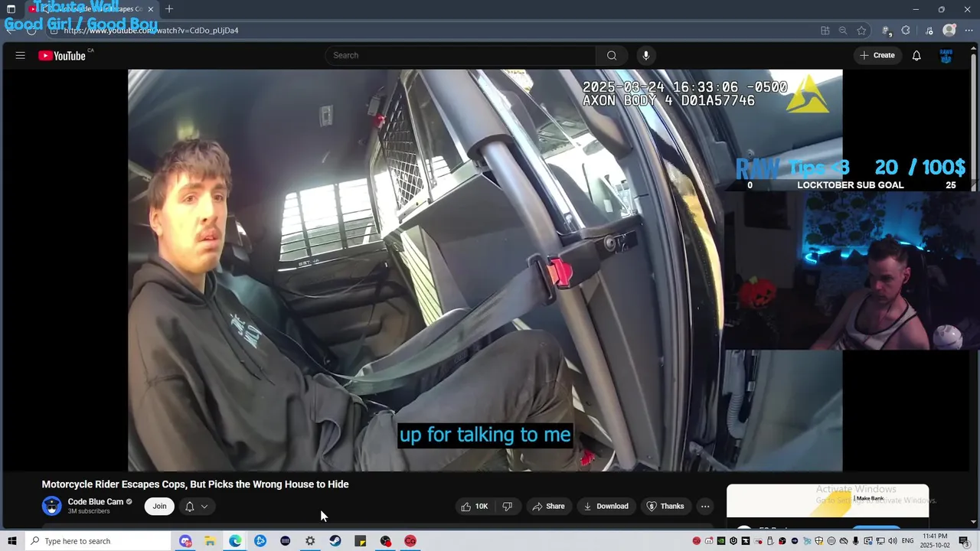Click the 3M subscribers text
The width and height of the screenshot is (980, 551).
89,511
